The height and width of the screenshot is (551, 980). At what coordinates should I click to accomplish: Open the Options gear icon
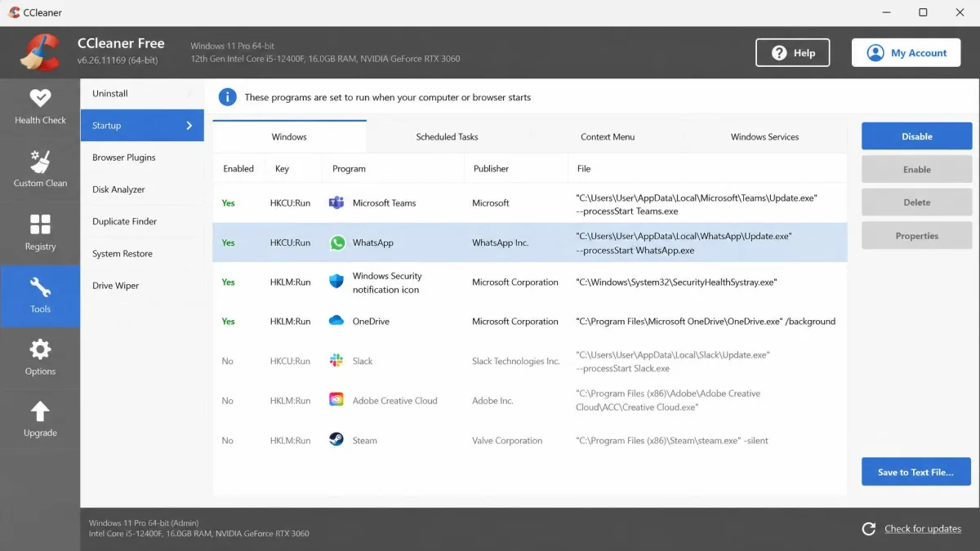[40, 349]
